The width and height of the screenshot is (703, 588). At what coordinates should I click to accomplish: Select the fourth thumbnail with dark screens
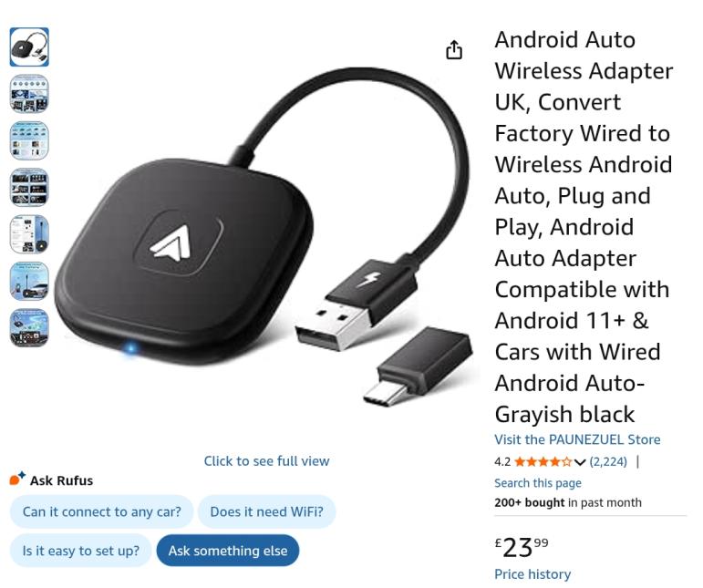[29, 187]
